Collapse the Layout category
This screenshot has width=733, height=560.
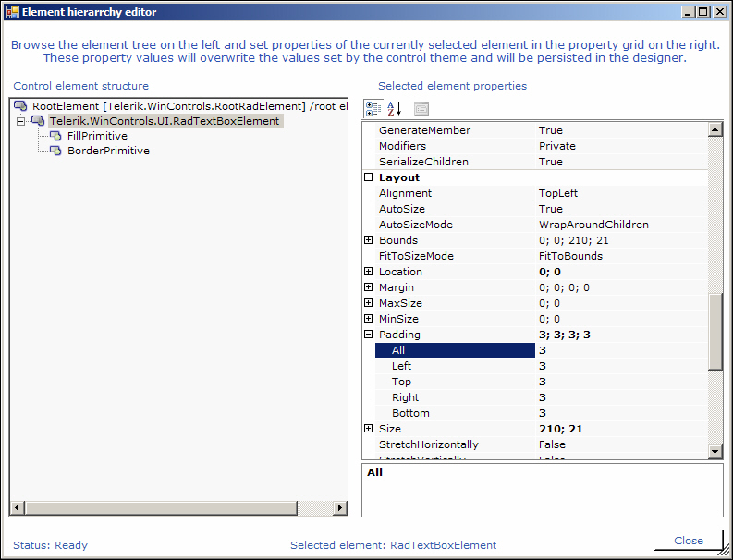click(369, 177)
